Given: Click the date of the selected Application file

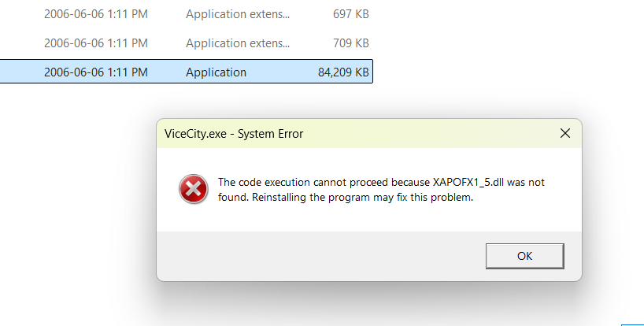Looking at the screenshot, I should [96, 72].
